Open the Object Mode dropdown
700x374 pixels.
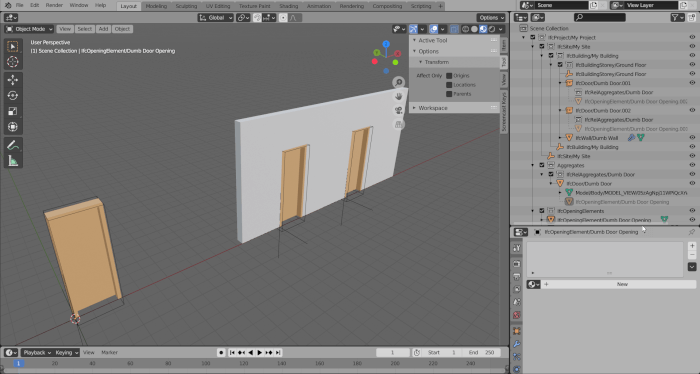click(x=29, y=29)
